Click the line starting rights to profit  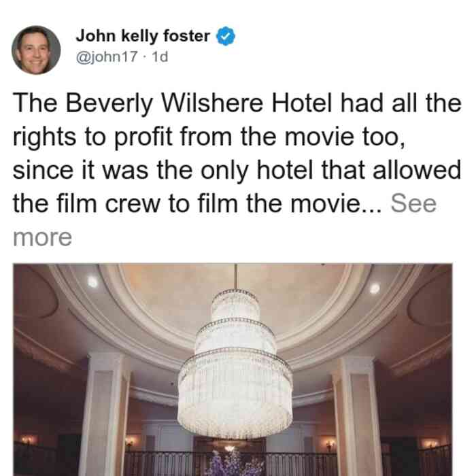209,137
